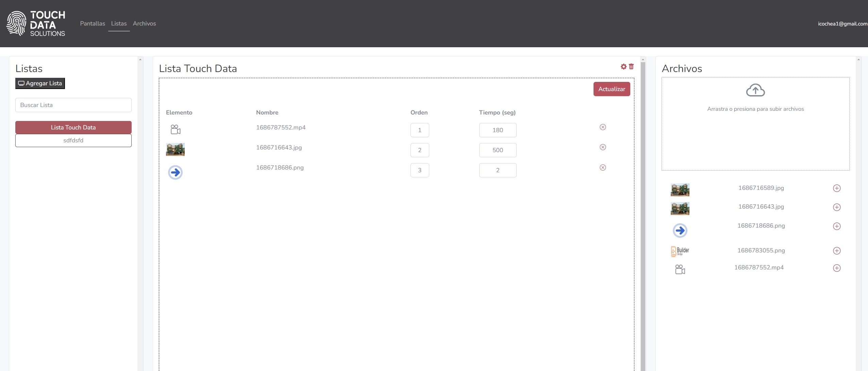This screenshot has height=371, width=868.
Task: Add 1686787552.mp4 file with plus icon
Action: (x=837, y=268)
